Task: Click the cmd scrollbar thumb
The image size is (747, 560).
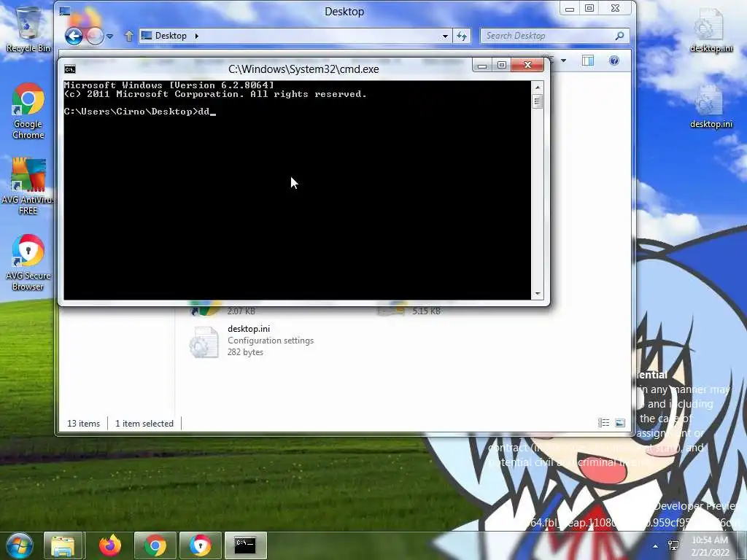Action: [x=538, y=101]
